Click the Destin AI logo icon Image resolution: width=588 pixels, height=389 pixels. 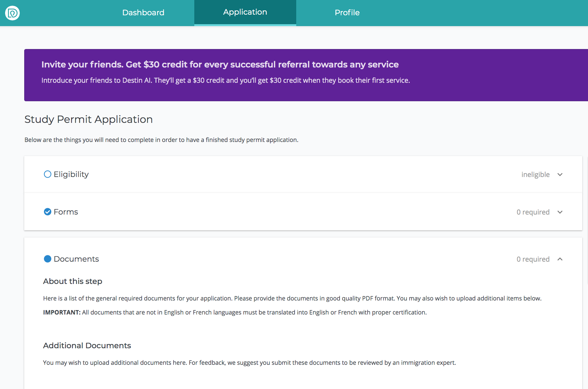[12, 13]
